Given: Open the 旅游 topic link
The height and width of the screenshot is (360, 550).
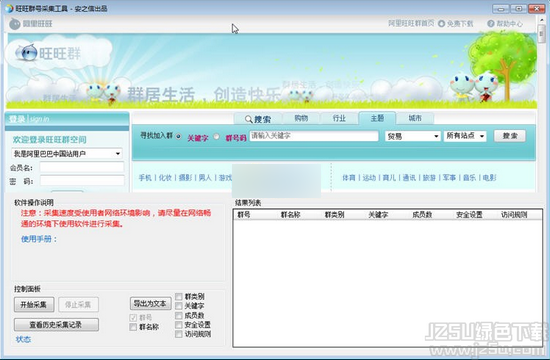Looking at the screenshot, I should (429, 178).
